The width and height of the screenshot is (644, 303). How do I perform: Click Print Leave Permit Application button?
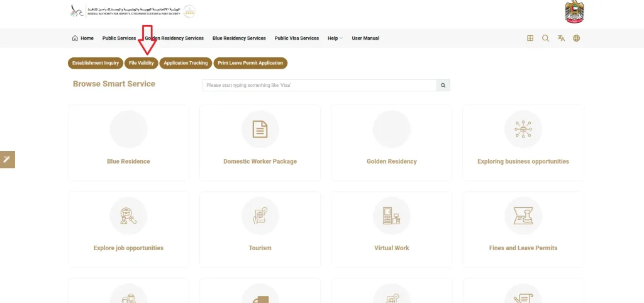(x=250, y=64)
